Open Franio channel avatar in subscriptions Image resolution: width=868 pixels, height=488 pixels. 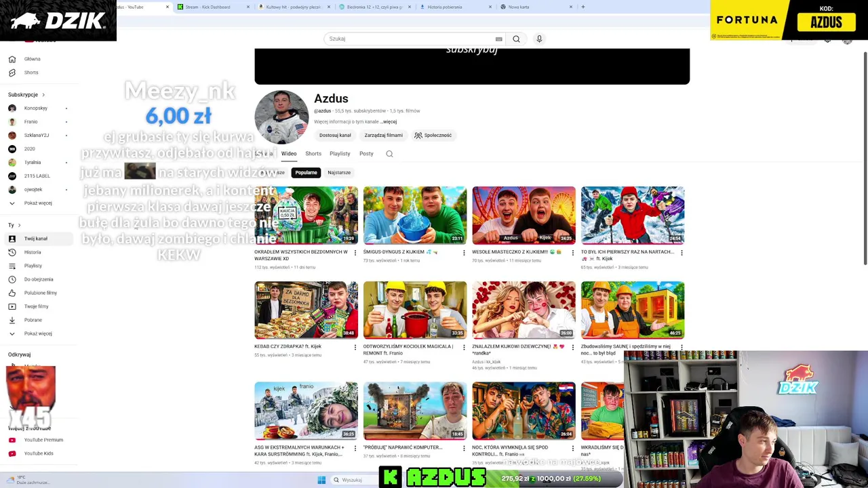12,122
